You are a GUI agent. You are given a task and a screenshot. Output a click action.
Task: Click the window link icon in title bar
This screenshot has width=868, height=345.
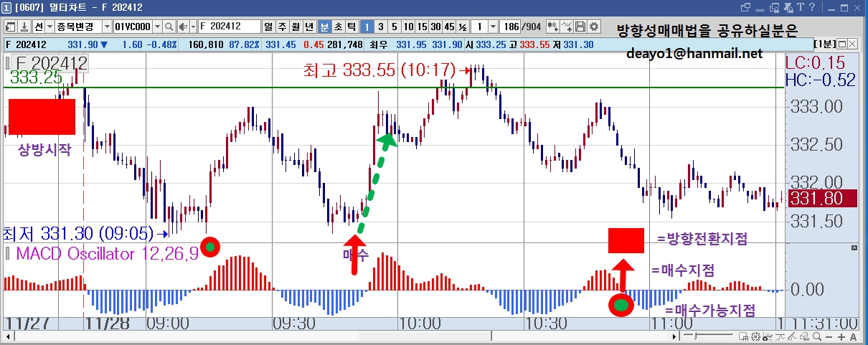(746, 7)
